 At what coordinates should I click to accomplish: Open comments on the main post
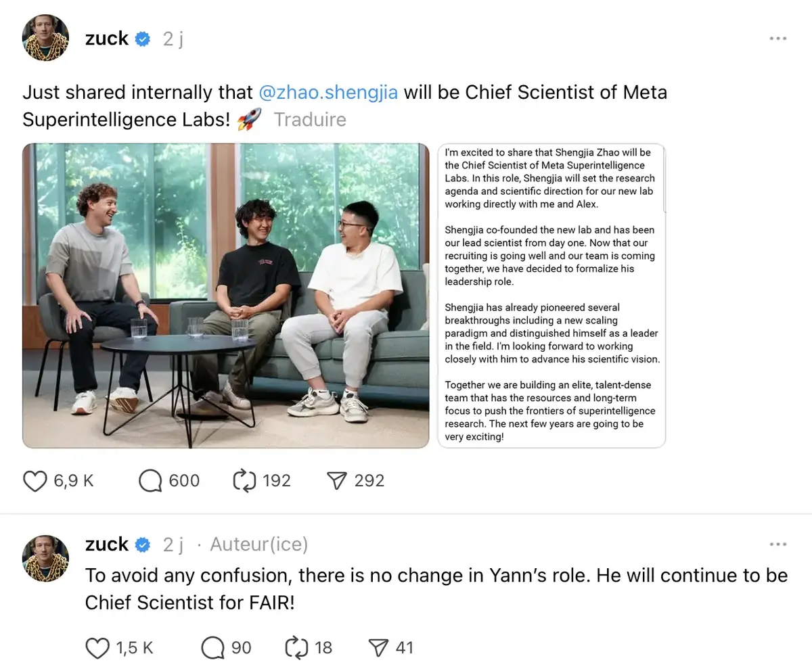point(150,481)
